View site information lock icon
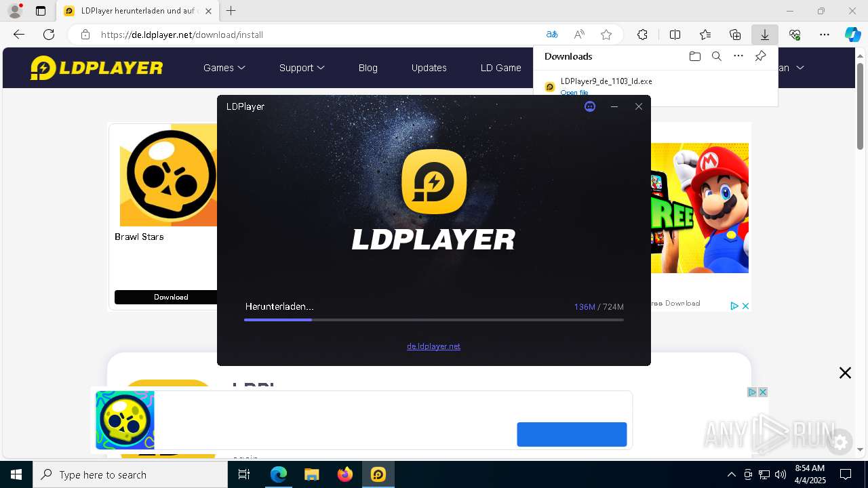This screenshot has height=488, width=868. point(85,35)
